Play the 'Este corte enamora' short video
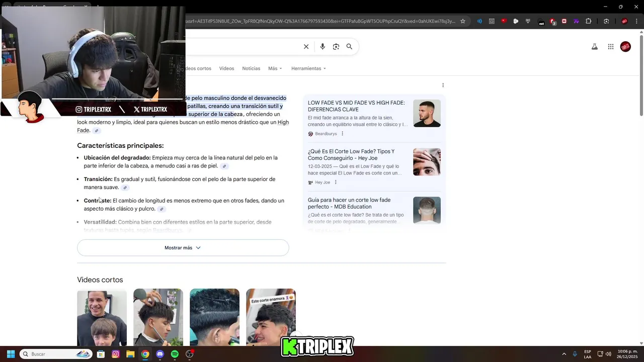This screenshot has height=362, width=644. 271,317
